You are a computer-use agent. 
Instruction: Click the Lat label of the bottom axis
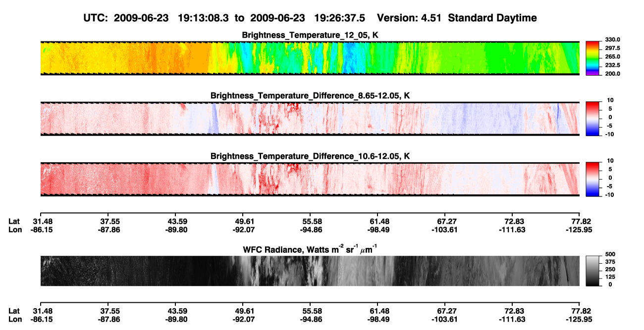coord(14,311)
